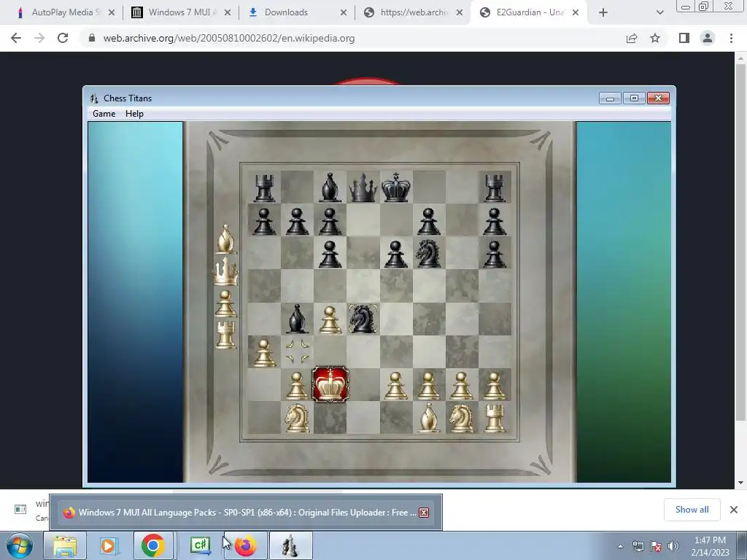
Task: Click the move target marker on b3
Action: (298, 352)
